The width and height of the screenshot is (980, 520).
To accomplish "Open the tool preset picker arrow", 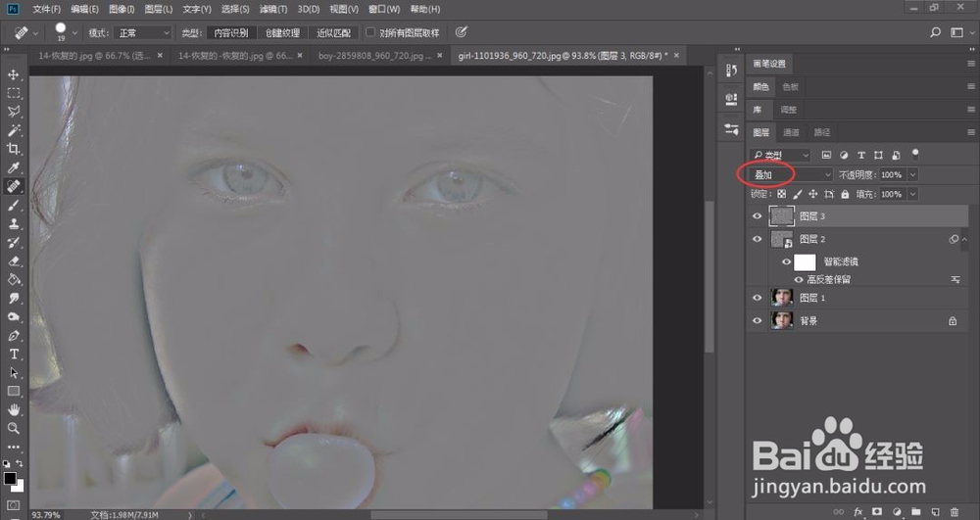I will 35,32.
